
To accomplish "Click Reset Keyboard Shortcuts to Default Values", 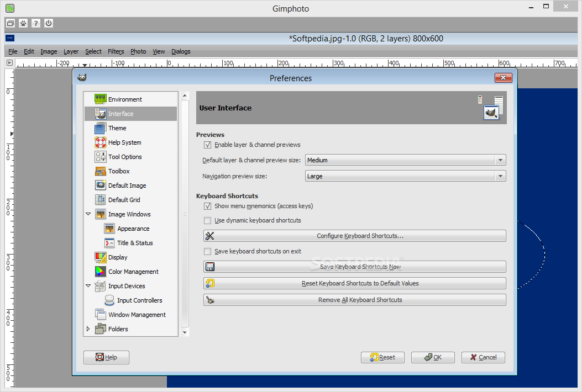I will coord(354,283).
